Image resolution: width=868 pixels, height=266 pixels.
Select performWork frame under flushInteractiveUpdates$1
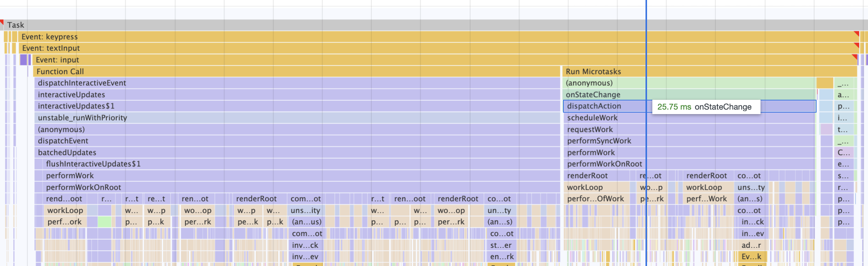[301, 175]
